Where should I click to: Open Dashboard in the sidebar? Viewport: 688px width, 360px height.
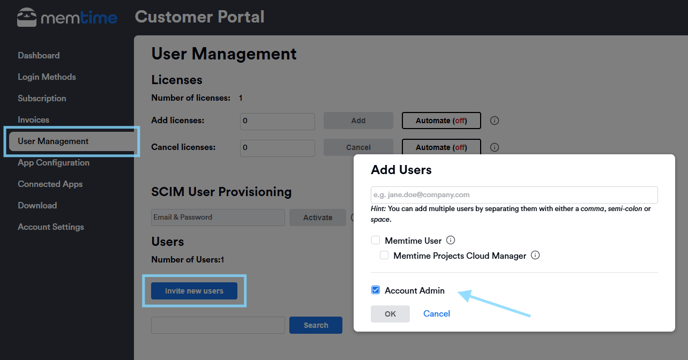[39, 55]
